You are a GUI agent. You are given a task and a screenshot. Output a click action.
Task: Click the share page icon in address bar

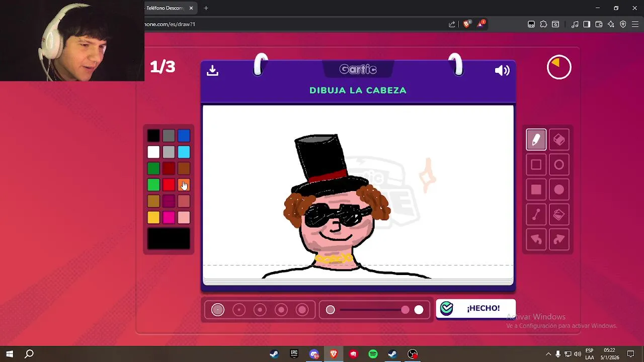tap(452, 24)
